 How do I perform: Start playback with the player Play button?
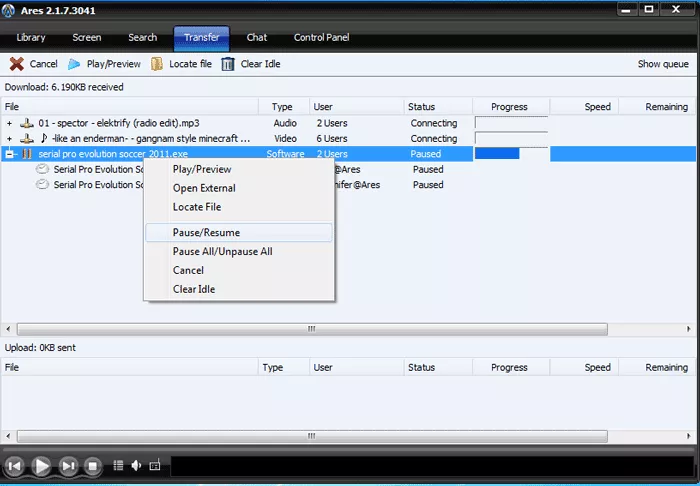point(42,466)
